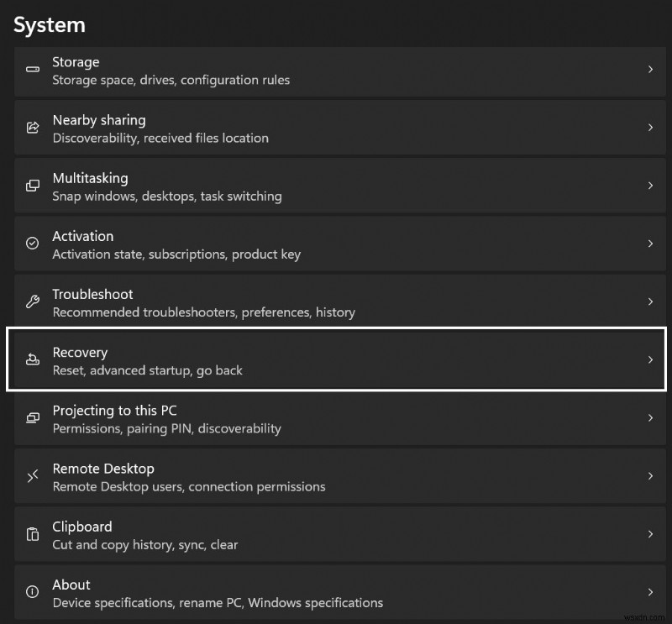
Task: Select the Nearby sharing icon
Action: 32,128
